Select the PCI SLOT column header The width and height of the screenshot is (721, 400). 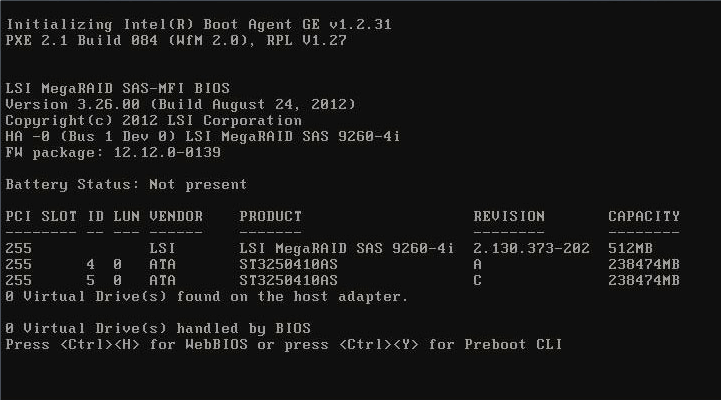point(40,216)
